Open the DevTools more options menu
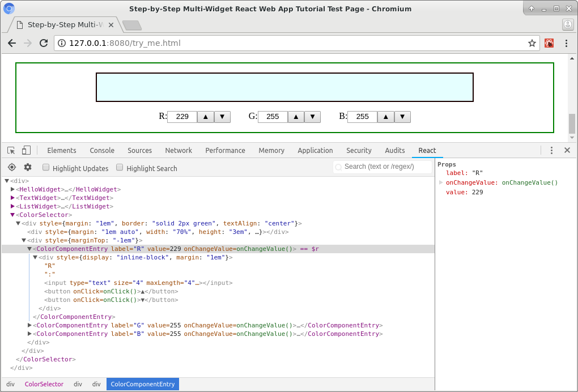This screenshot has width=578, height=392. (551, 150)
